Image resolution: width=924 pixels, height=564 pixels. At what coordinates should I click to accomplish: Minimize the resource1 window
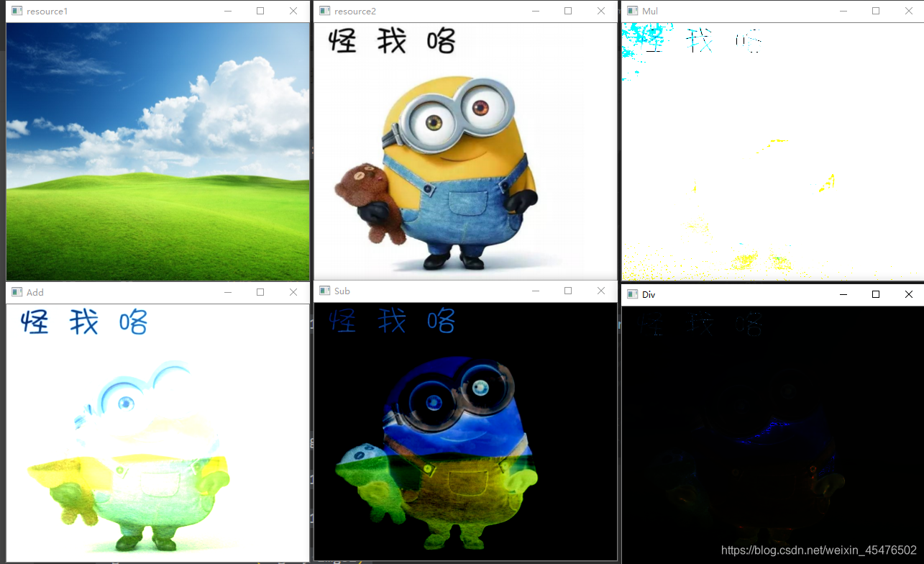click(227, 12)
